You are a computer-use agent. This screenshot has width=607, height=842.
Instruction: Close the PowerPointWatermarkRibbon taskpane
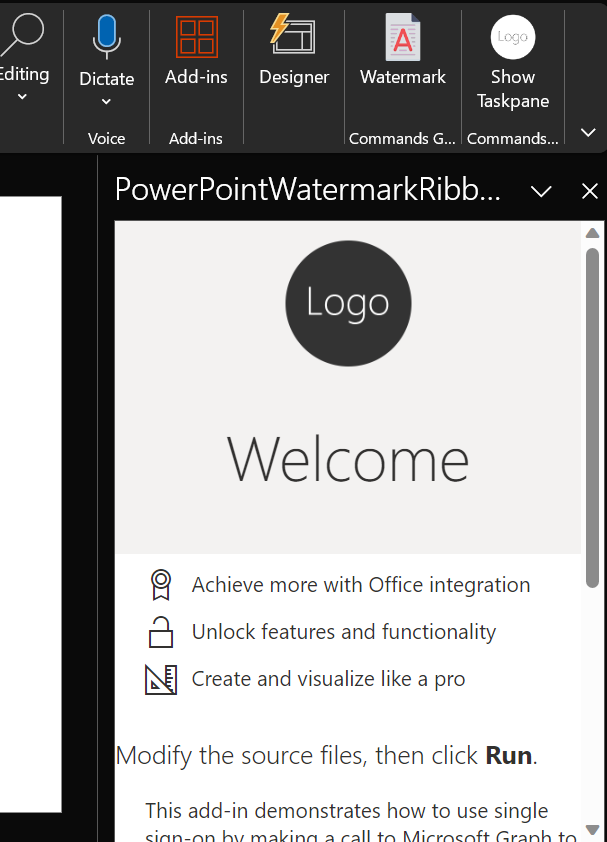590,191
